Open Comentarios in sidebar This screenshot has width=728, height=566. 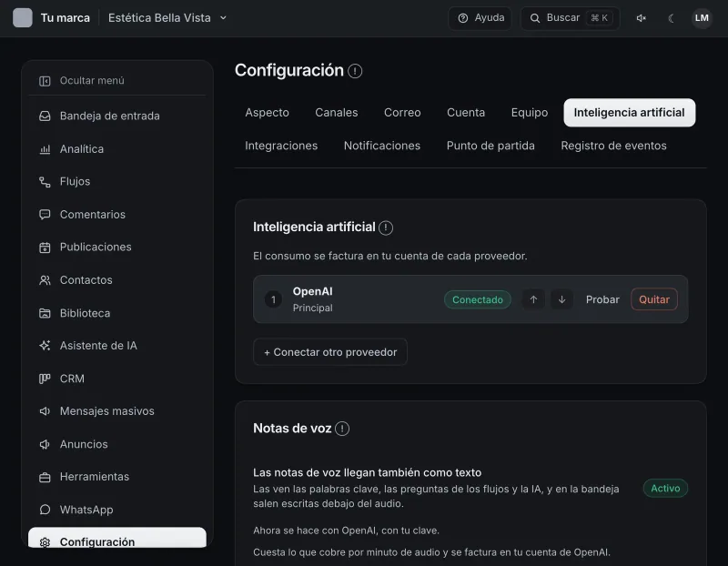click(x=117, y=215)
